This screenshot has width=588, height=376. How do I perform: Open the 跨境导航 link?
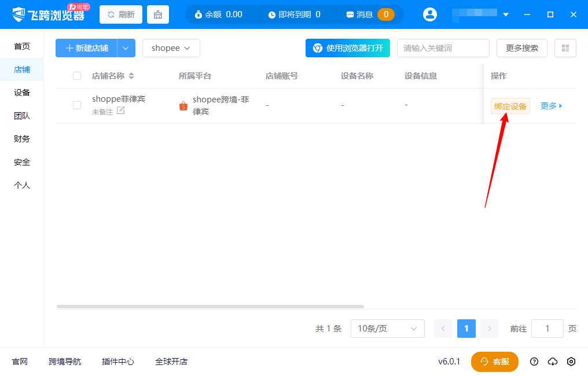[x=65, y=362]
